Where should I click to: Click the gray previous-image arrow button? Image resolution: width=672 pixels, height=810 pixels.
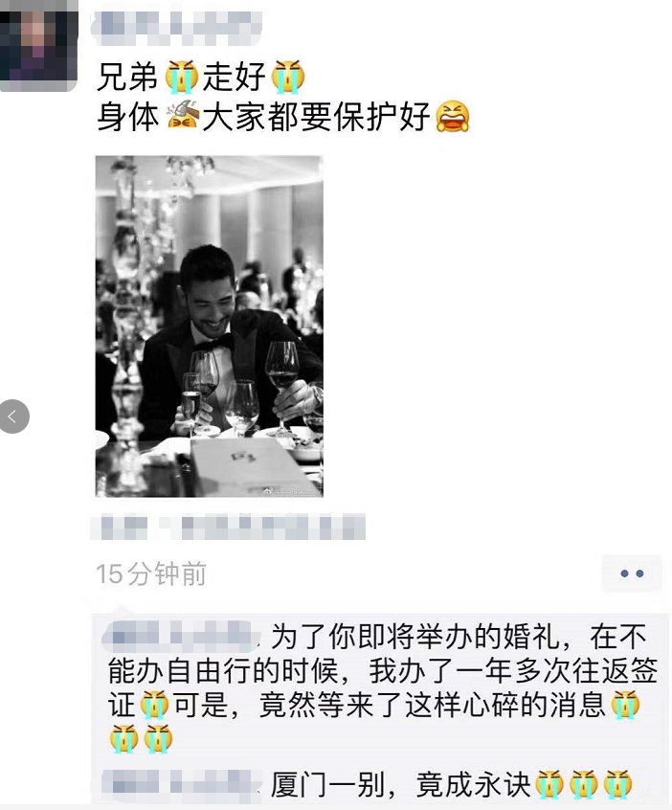(14, 416)
